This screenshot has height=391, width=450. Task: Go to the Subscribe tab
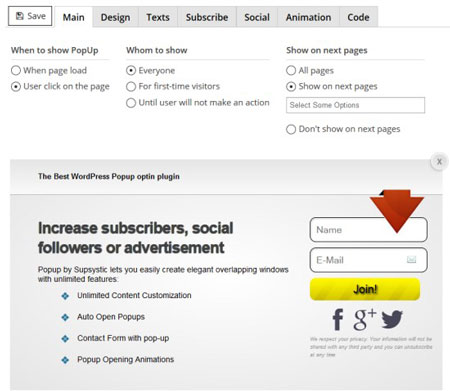207,17
